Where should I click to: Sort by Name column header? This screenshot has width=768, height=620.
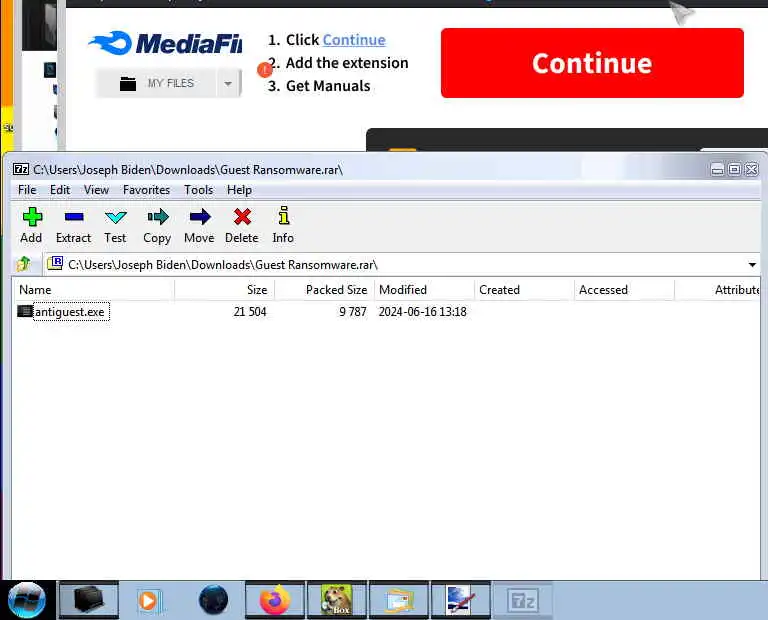click(93, 290)
